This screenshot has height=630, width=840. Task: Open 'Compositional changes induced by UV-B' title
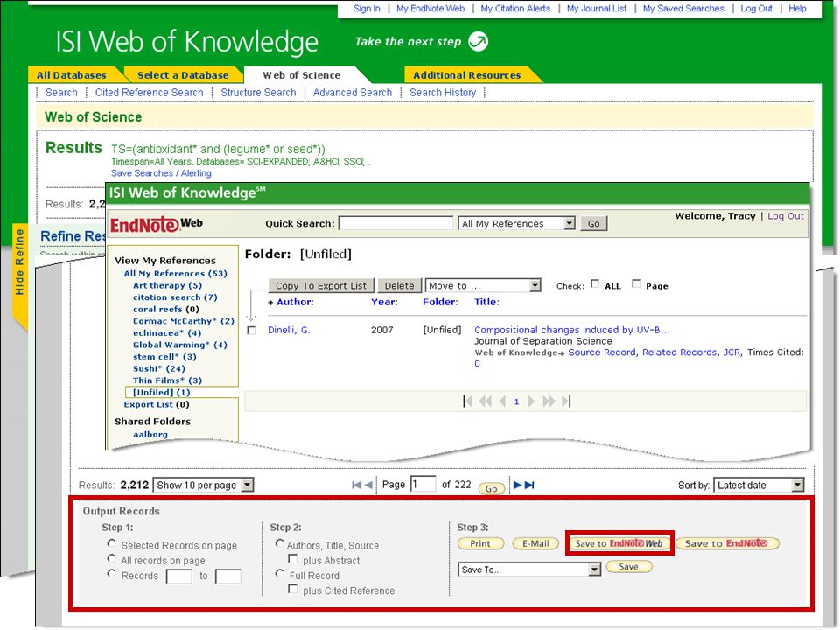(x=572, y=330)
